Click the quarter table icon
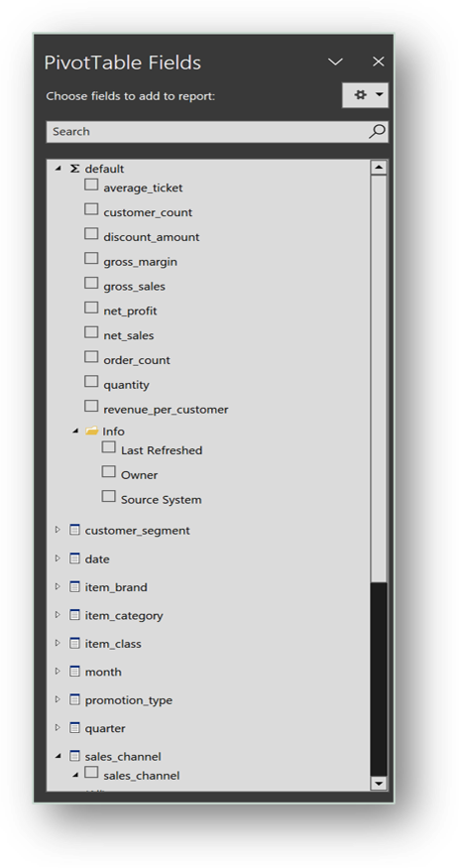The height and width of the screenshot is (868, 459). [x=74, y=727]
